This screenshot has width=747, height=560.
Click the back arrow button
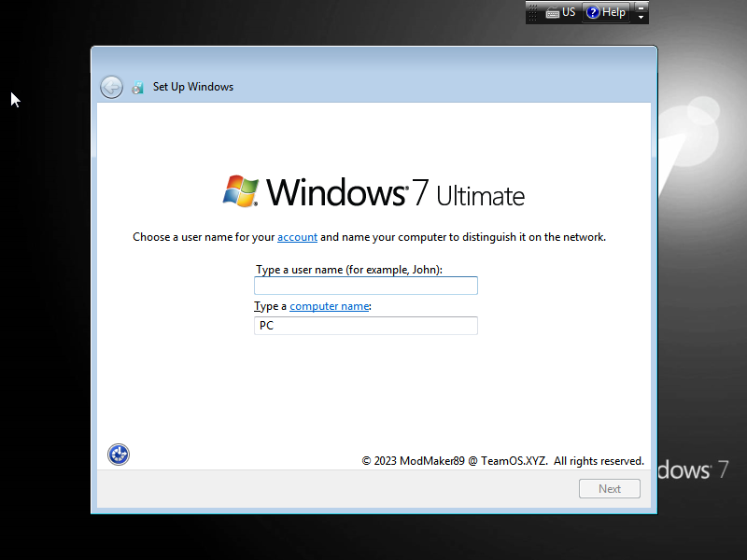pos(111,87)
